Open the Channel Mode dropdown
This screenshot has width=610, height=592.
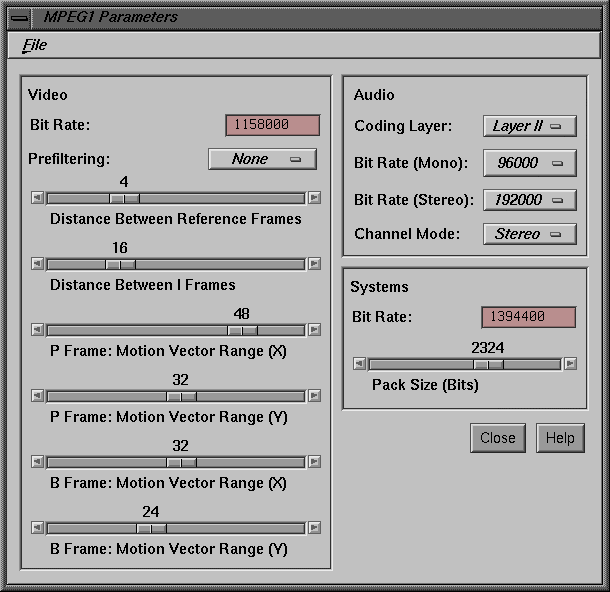529,234
